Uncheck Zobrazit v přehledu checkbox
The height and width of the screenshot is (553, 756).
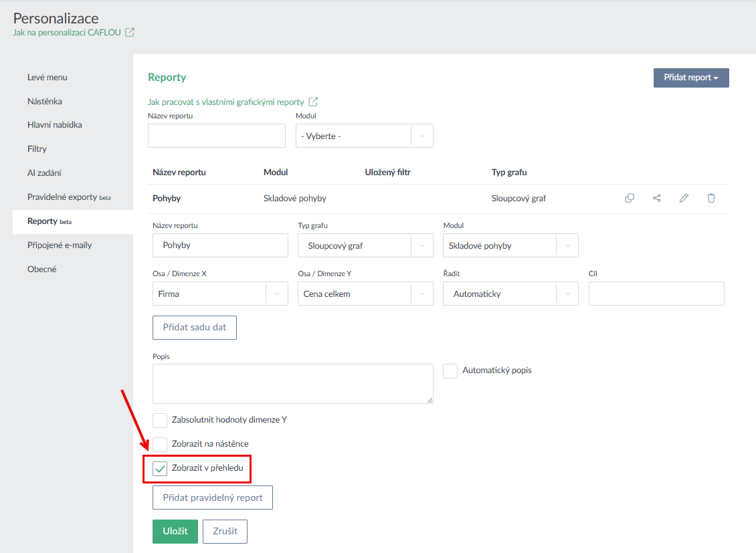point(160,469)
